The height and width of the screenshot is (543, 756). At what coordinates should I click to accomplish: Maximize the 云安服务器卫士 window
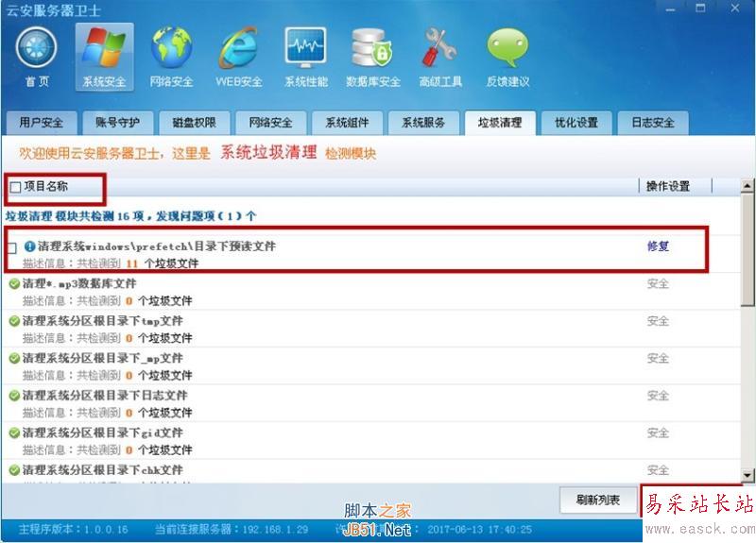click(700, 8)
